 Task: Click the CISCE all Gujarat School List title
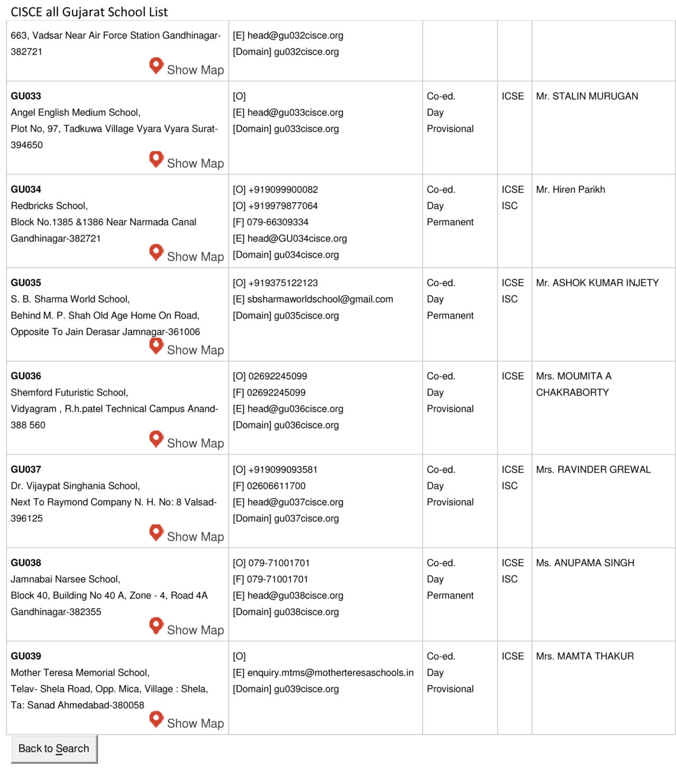coord(89,12)
